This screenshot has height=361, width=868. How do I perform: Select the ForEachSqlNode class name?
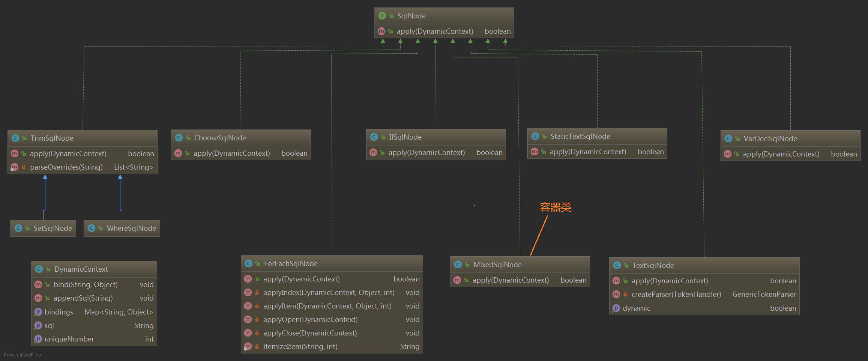click(x=291, y=263)
